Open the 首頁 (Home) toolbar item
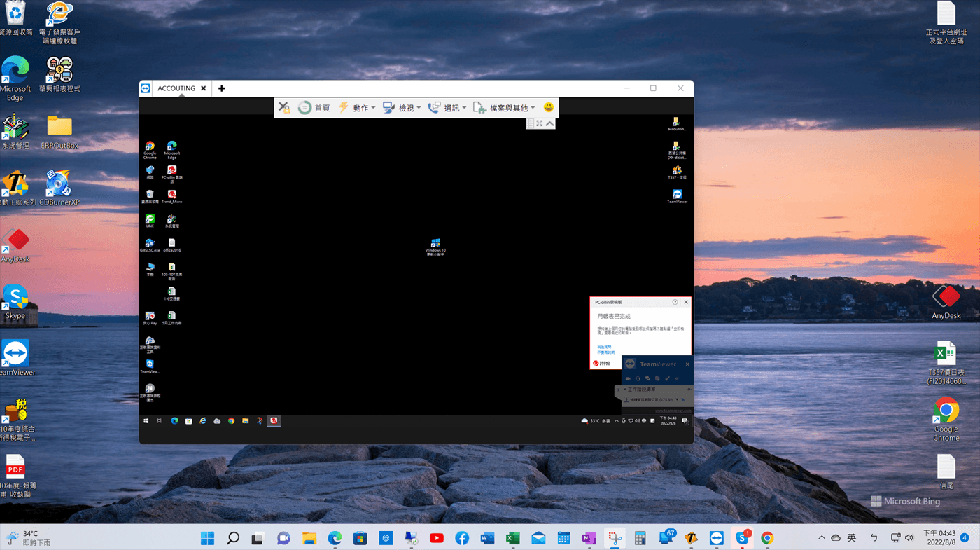980x550 pixels. click(314, 108)
